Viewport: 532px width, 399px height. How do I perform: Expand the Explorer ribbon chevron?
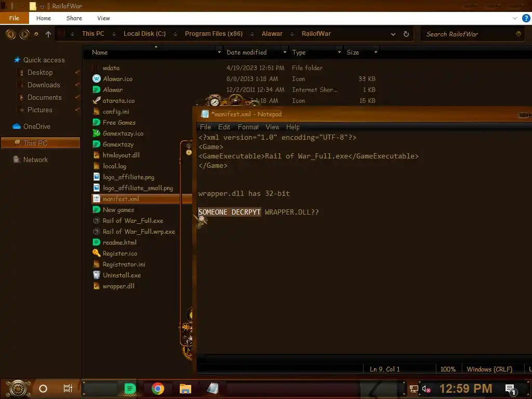pos(515,18)
